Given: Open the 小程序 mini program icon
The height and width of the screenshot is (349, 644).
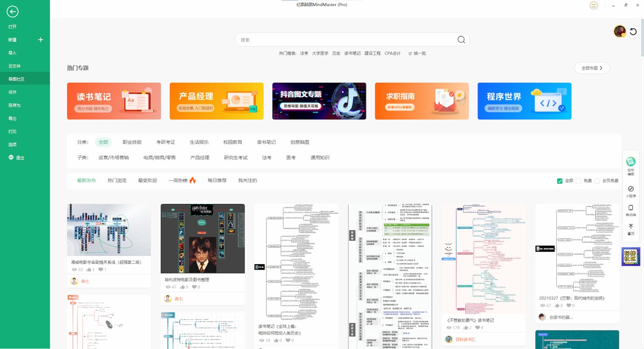Looking at the screenshot, I should coord(631,189).
